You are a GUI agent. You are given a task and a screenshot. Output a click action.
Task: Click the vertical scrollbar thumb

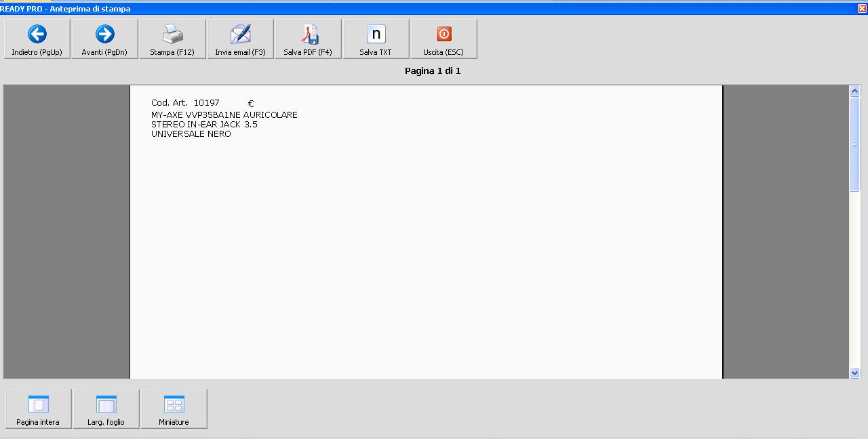pos(854,144)
